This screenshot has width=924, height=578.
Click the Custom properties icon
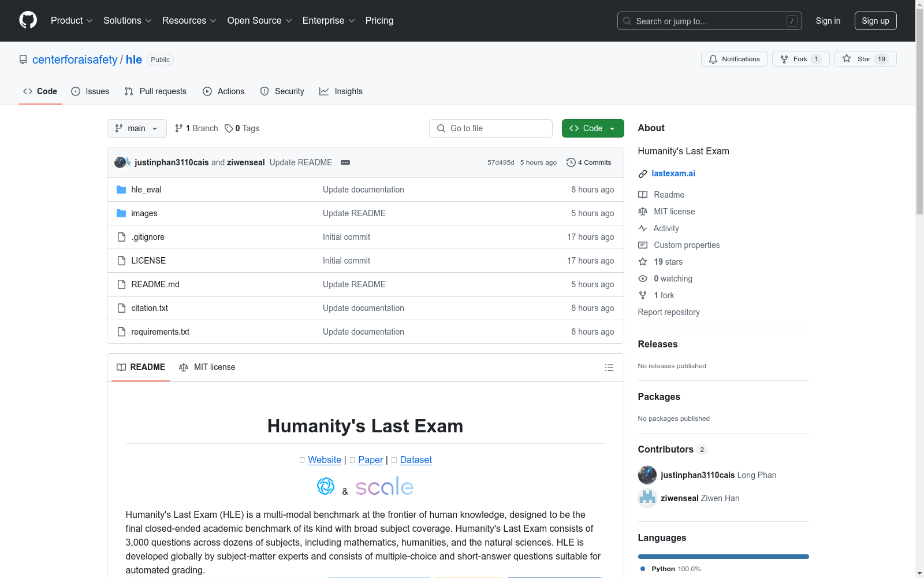click(x=643, y=245)
